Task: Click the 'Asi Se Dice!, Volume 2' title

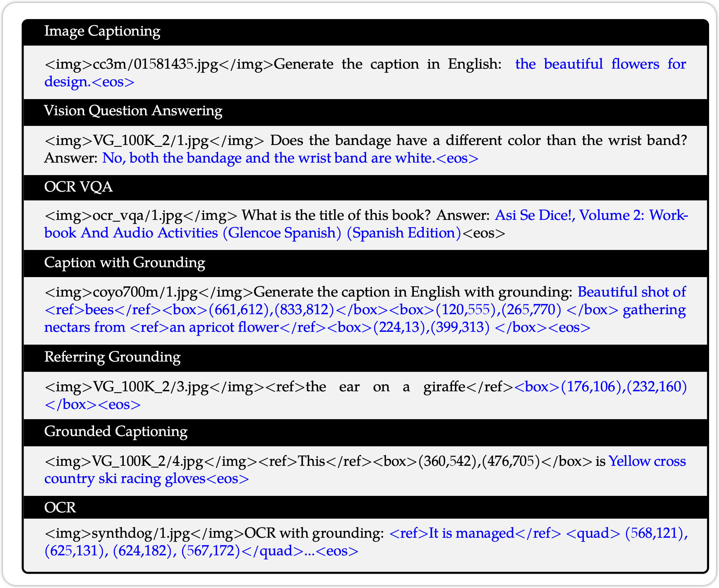Action: (567, 216)
